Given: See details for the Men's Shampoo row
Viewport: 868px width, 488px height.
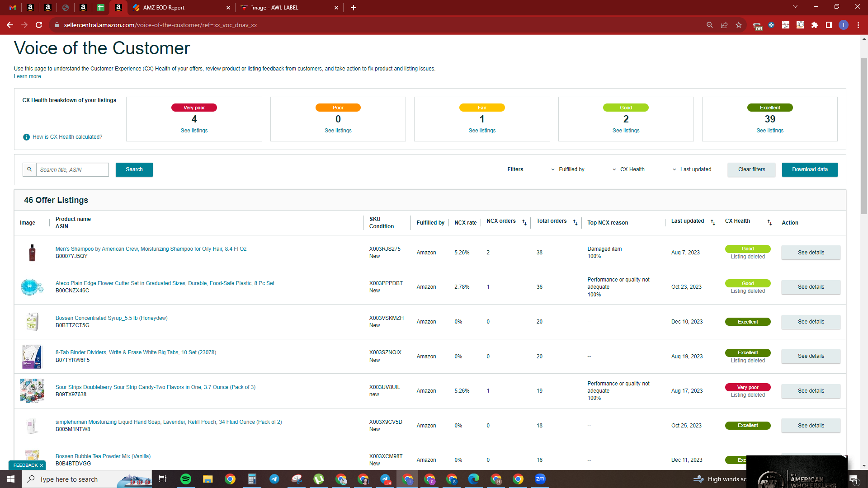Looking at the screenshot, I should (811, 253).
